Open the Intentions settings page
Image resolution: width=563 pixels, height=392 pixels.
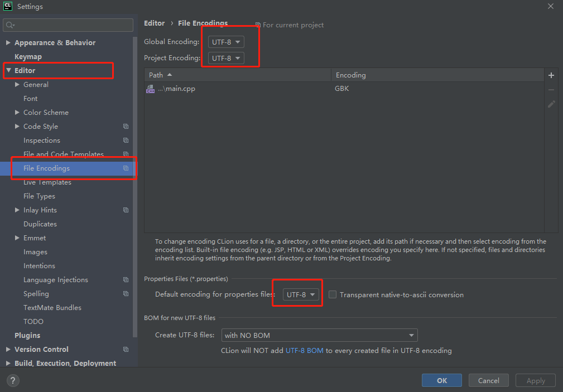39,266
